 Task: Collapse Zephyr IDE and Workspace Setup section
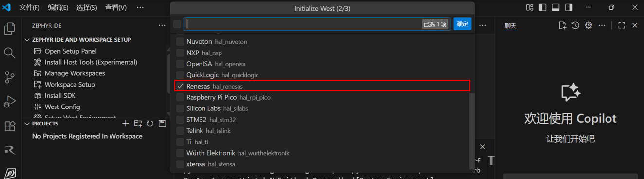pos(28,40)
